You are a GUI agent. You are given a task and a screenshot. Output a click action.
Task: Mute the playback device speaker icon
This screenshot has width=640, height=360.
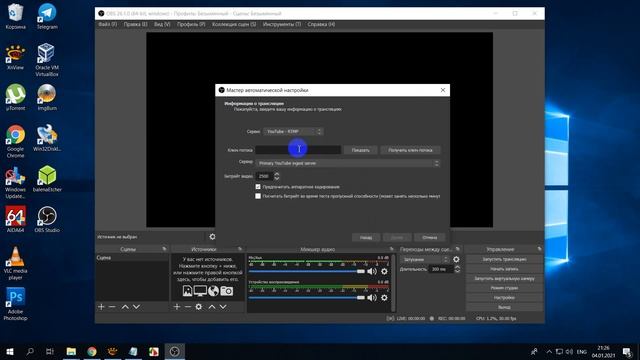(x=372, y=298)
